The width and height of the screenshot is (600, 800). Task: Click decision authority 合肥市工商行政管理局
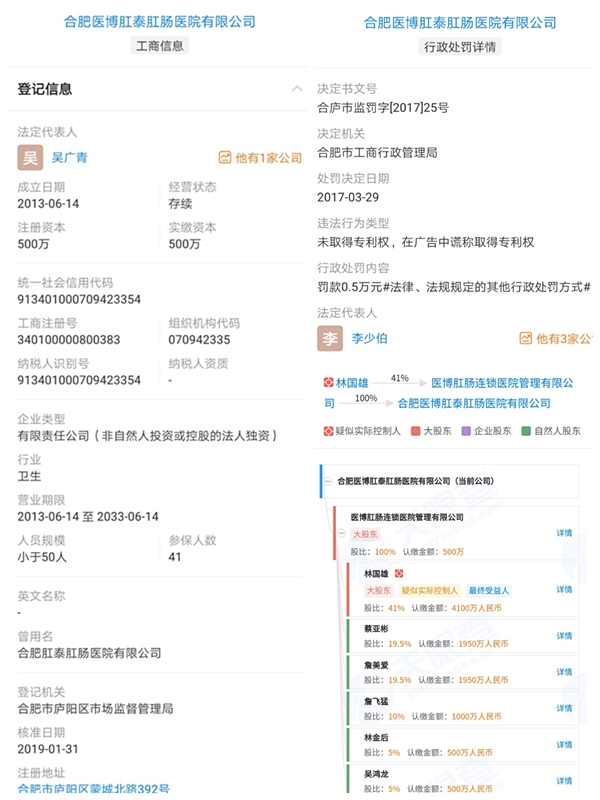point(378,153)
